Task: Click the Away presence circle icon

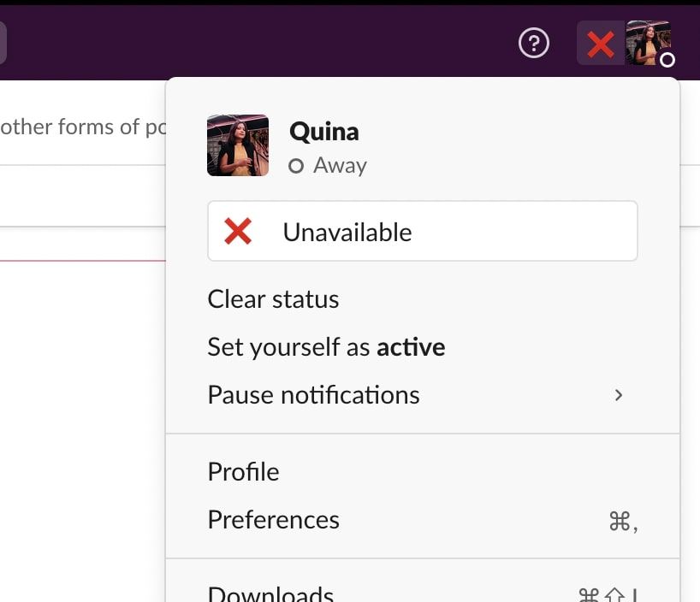Action: [x=296, y=165]
